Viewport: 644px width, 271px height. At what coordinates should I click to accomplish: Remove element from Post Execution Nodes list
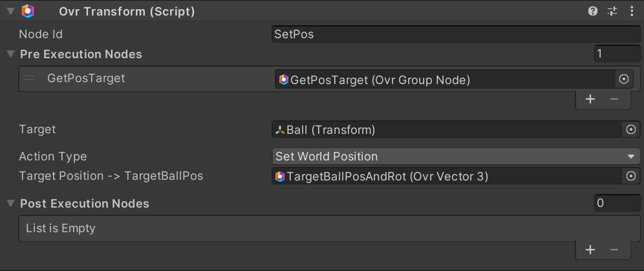coord(614,249)
